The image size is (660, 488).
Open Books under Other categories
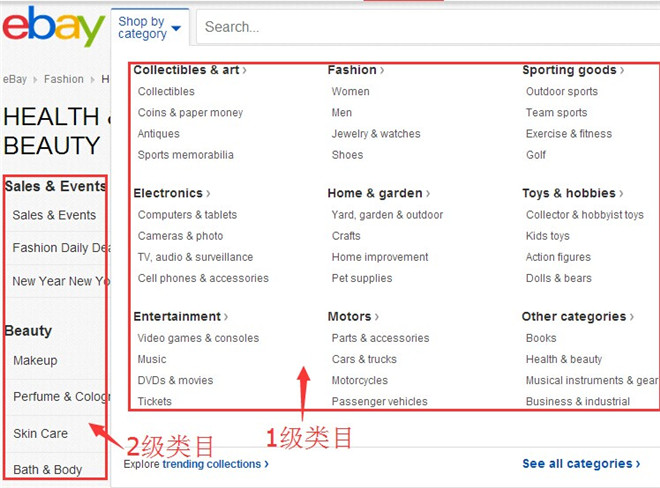point(541,338)
